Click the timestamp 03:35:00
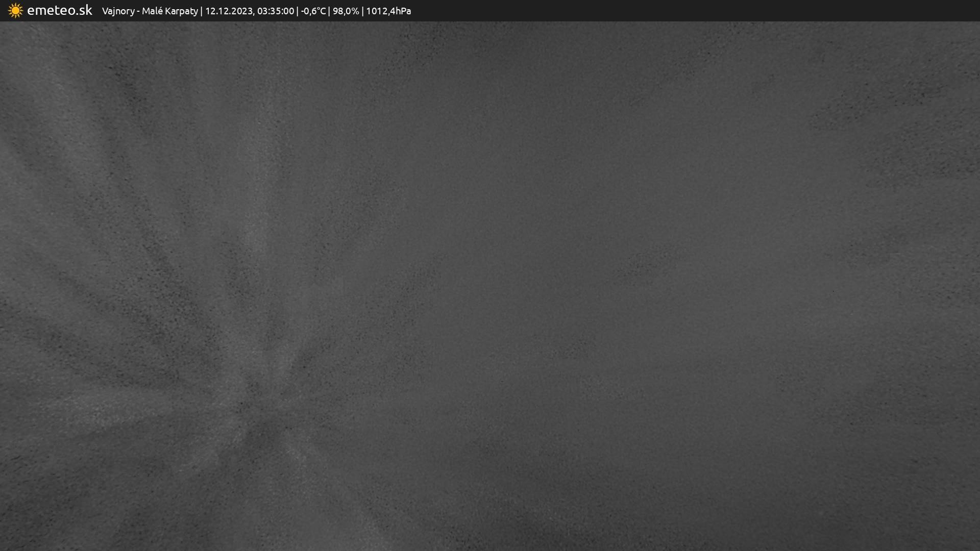980x551 pixels. click(276, 11)
